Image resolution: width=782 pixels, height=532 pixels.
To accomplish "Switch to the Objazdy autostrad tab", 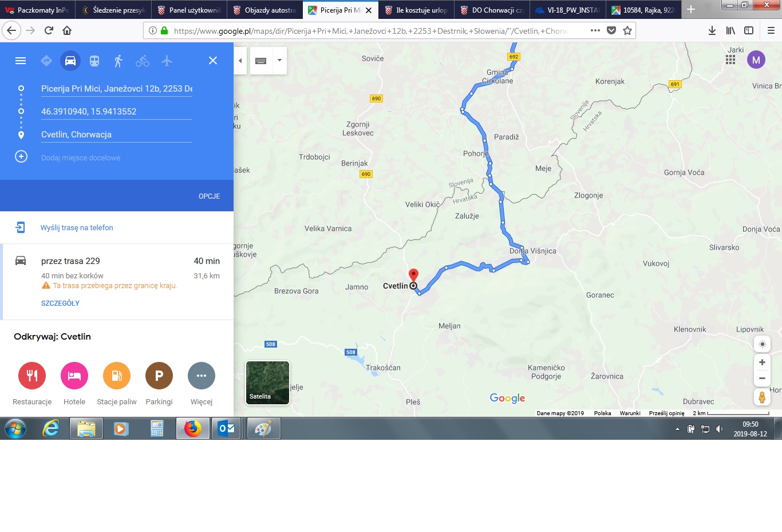I will 264,10.
